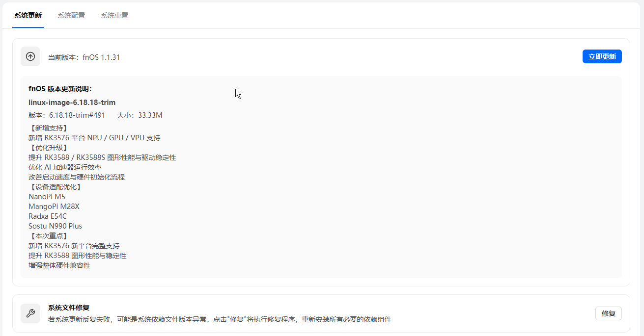Screen dimensions: 644x336
Task: Click the MangoPi M28X device entry
Action: coord(54,207)
